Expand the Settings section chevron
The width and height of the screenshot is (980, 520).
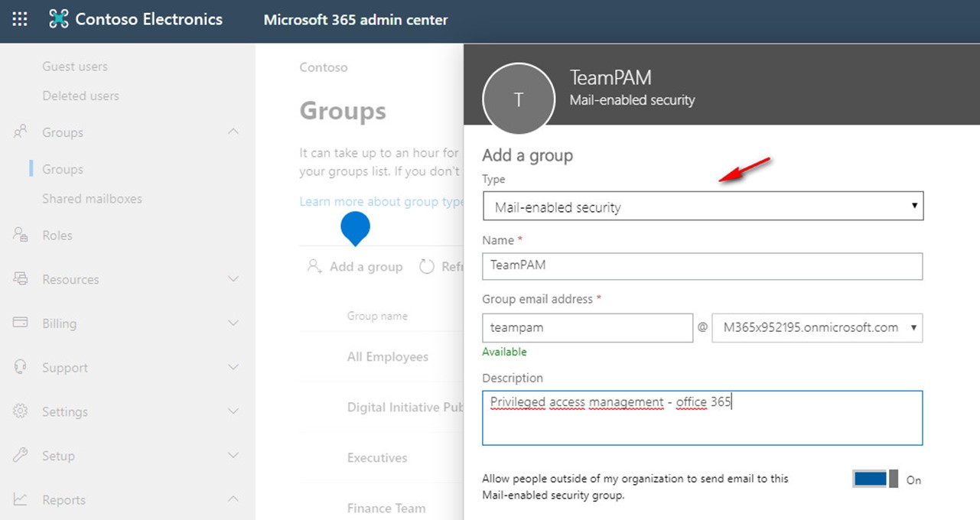tap(234, 411)
